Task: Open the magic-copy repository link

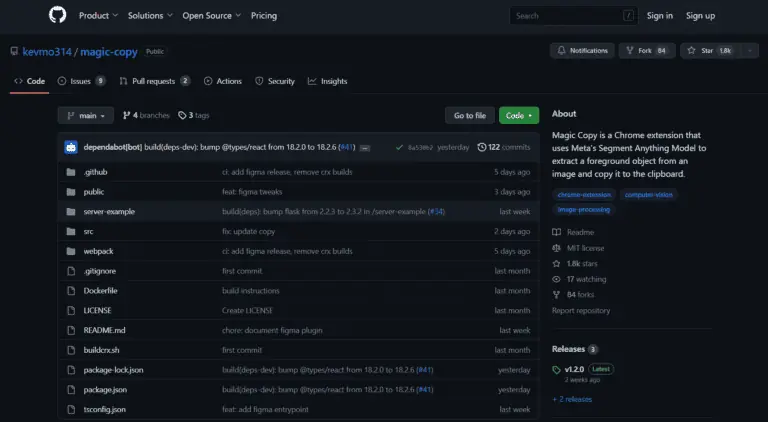Action: pos(109,51)
